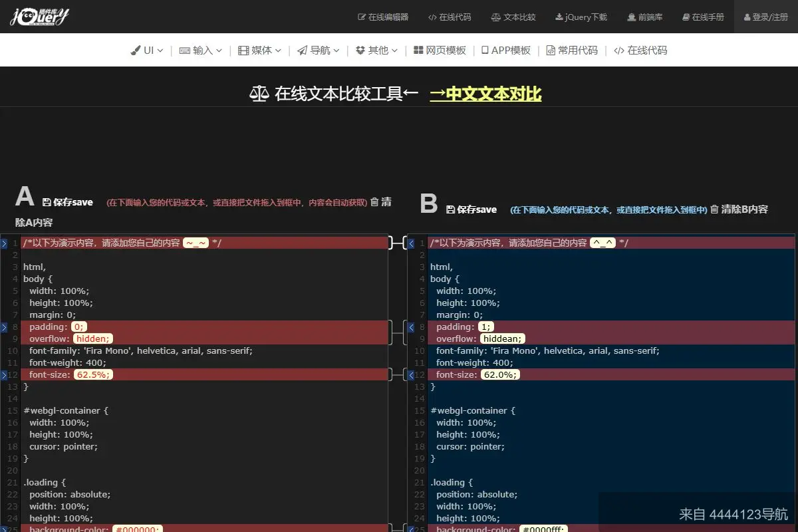Follow the 中文文本对比 yellow link
This screenshot has height=532, width=798.
coord(485,93)
